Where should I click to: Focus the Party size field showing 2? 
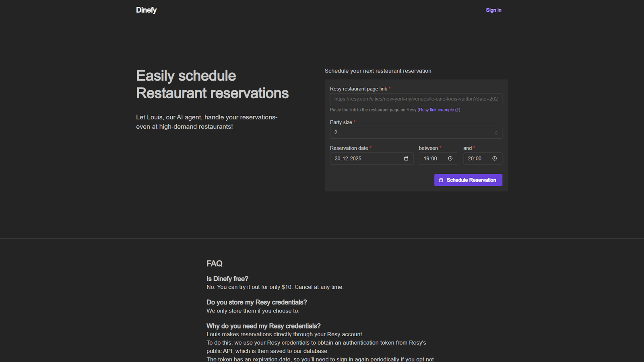click(416, 133)
